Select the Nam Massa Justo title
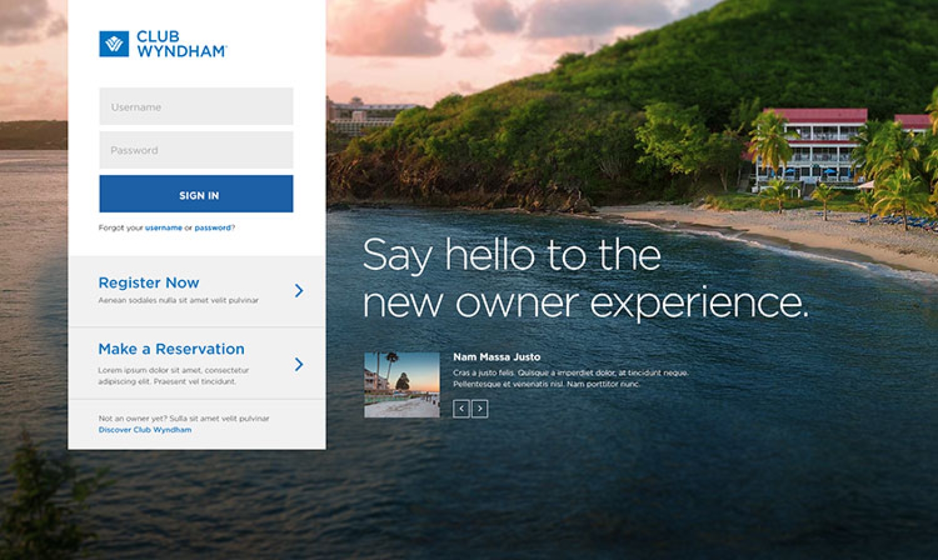 pos(497,357)
